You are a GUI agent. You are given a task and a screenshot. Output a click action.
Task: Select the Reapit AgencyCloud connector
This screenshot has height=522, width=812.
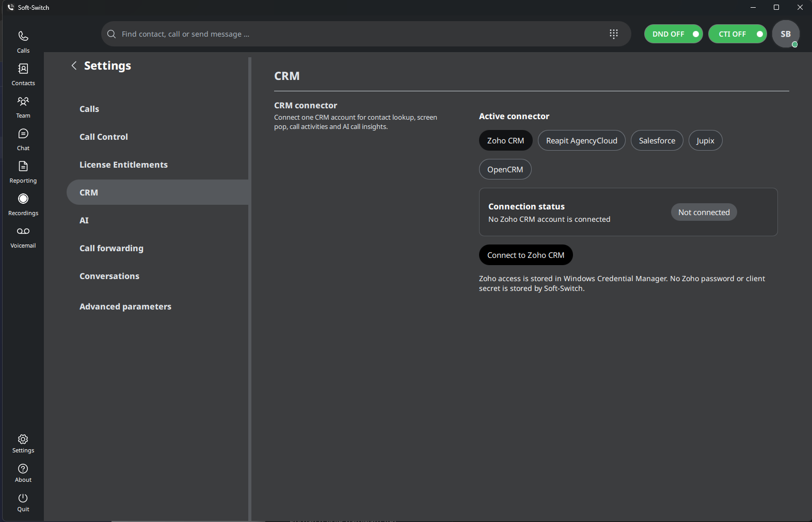(581, 140)
